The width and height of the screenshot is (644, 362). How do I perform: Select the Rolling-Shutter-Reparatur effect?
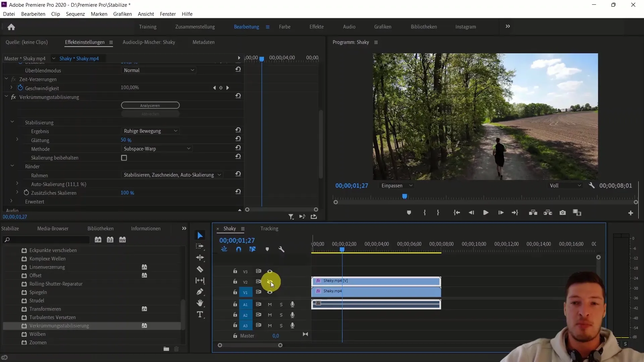point(56,284)
